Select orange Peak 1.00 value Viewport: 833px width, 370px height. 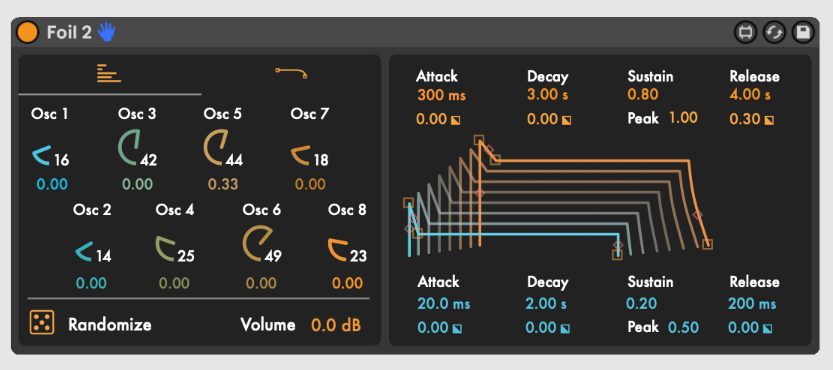(x=683, y=117)
